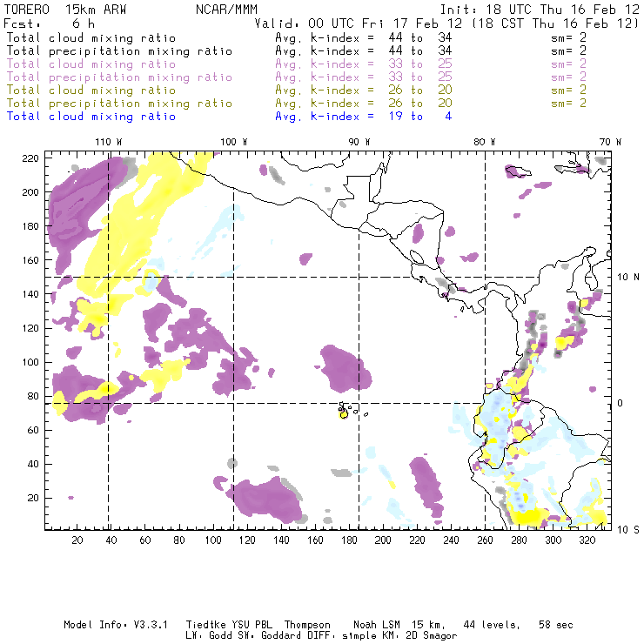Click the '100 W' longitude label

234,142
